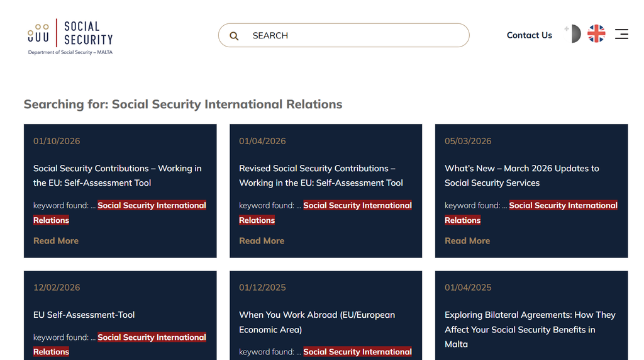644x360 pixels.
Task: Click the date 01/04/2025
Action: pos(468,288)
